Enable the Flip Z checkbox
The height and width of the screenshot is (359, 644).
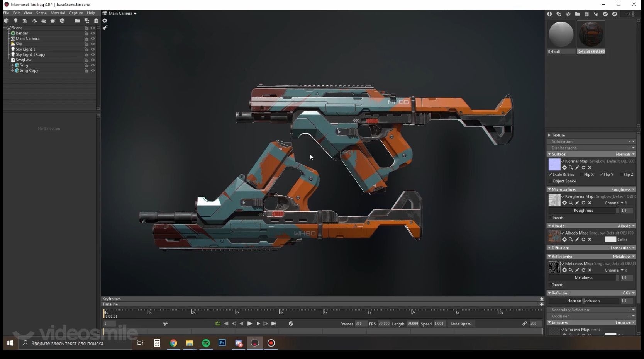click(x=621, y=175)
